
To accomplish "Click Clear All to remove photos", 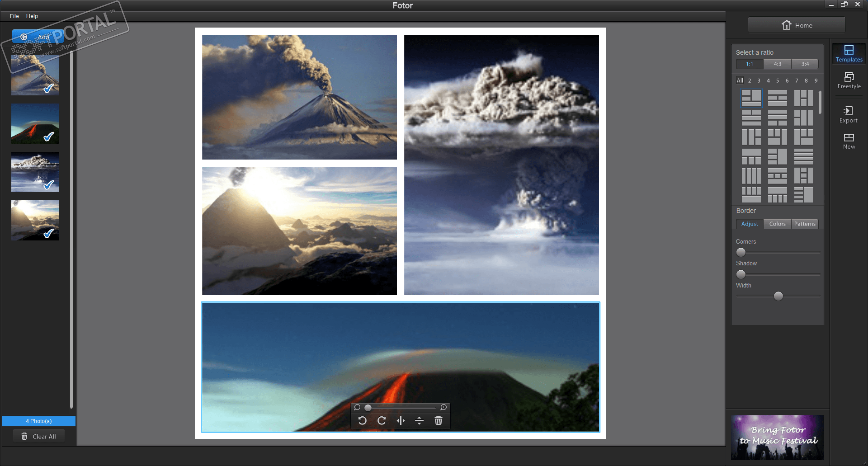I will [39, 437].
